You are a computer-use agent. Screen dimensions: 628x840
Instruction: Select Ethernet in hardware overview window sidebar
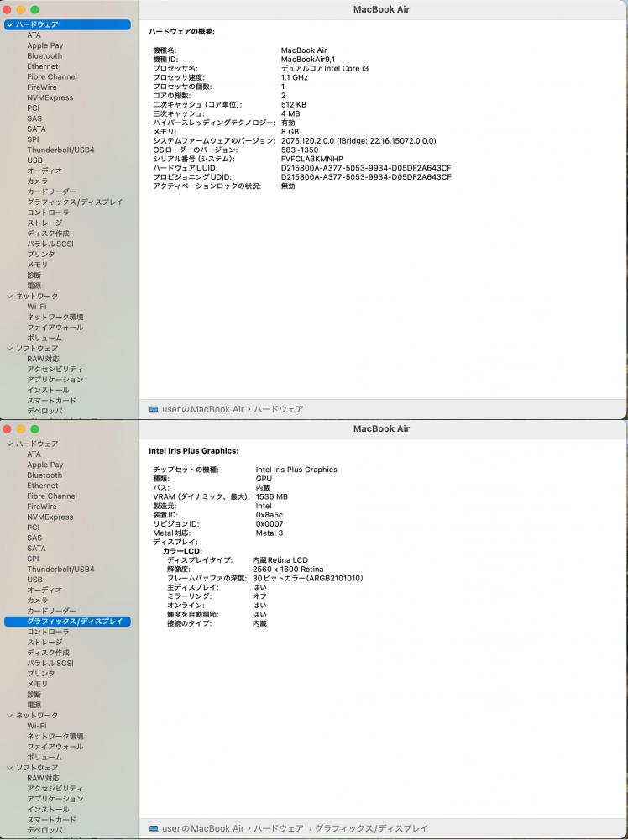[42, 66]
